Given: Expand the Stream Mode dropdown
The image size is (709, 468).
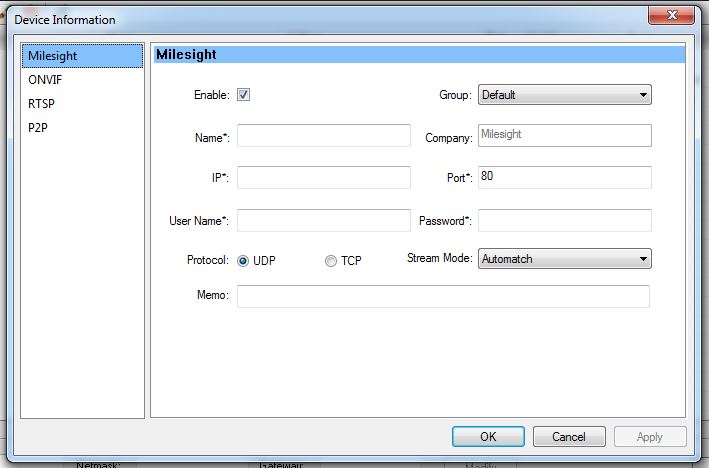Looking at the screenshot, I should pos(564,259).
